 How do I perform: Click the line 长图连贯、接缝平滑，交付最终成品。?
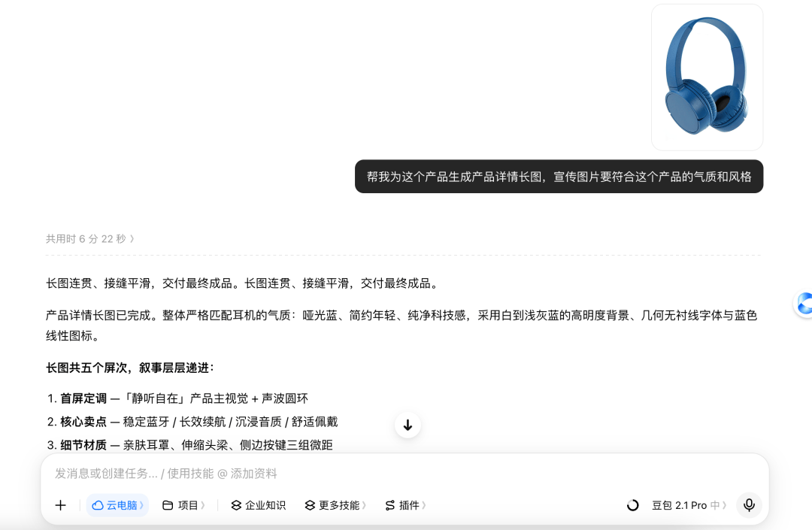[x=244, y=283]
